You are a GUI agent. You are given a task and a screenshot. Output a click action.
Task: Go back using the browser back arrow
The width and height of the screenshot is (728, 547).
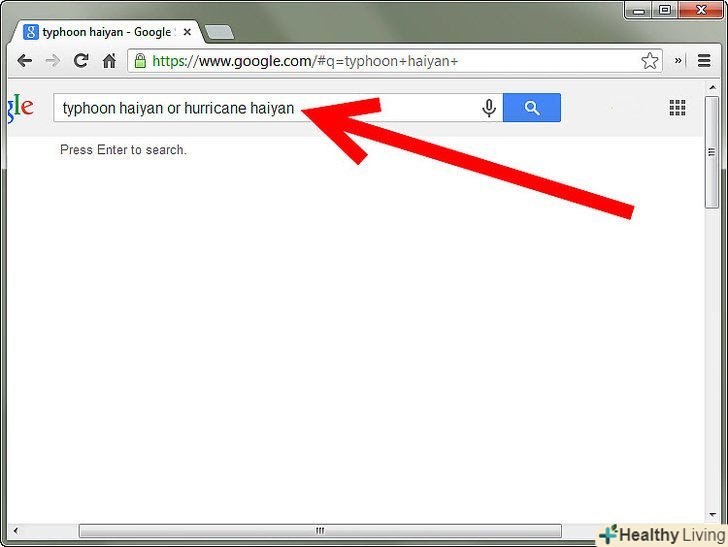pyautogui.click(x=24, y=61)
